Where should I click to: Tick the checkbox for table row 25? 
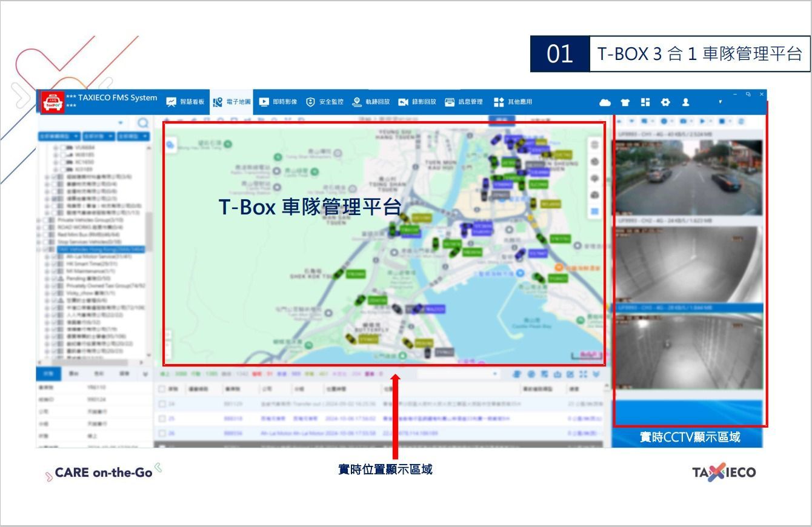[162, 419]
